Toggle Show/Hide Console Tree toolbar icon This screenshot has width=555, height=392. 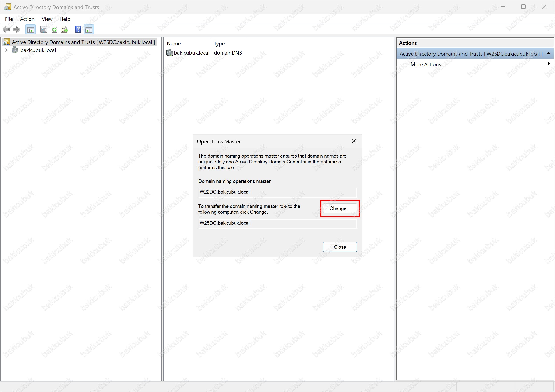point(30,30)
